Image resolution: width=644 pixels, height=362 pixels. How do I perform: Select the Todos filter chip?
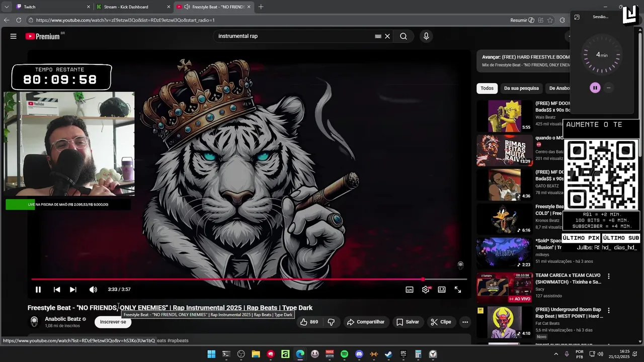pyautogui.click(x=487, y=88)
